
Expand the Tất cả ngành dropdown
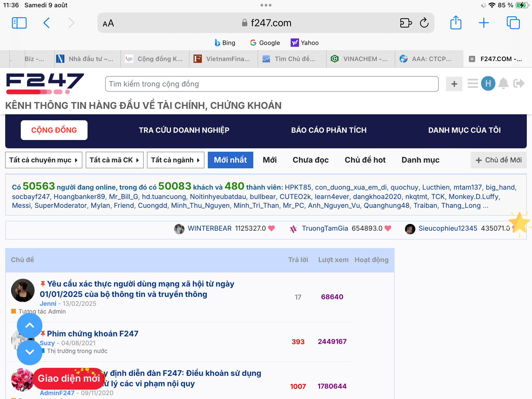coord(176,160)
